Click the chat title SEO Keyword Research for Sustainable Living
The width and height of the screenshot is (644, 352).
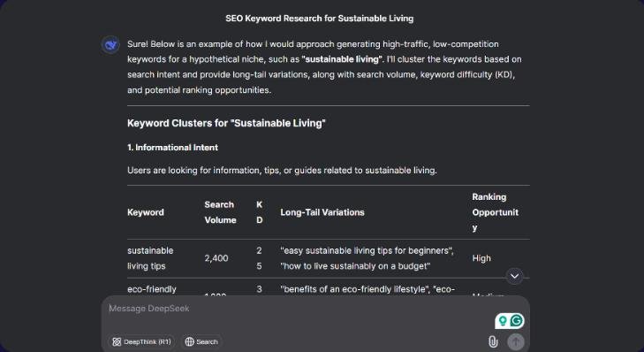(x=319, y=19)
